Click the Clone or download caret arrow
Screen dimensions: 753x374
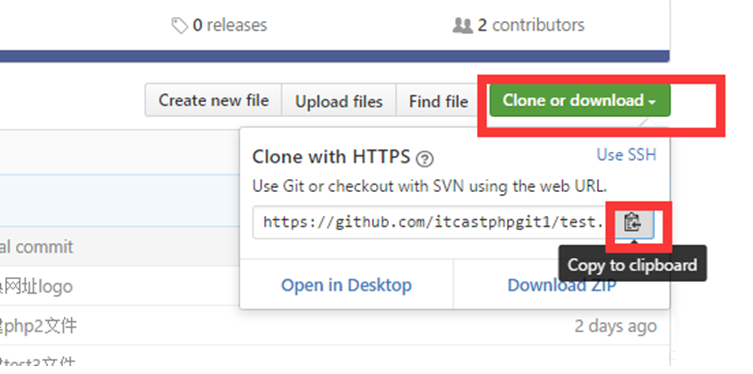pos(652,102)
